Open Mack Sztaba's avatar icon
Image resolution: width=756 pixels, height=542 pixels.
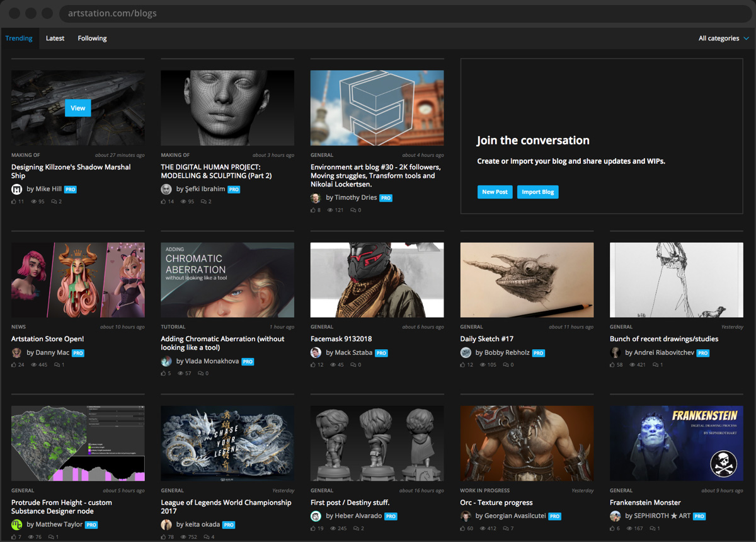coord(316,353)
